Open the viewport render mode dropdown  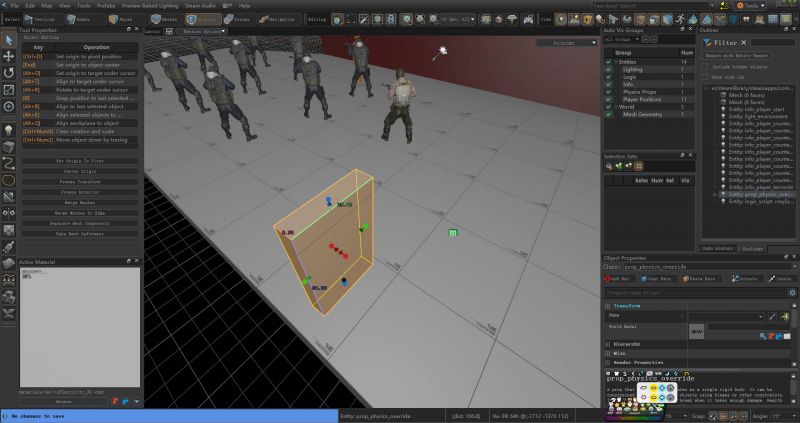566,43
